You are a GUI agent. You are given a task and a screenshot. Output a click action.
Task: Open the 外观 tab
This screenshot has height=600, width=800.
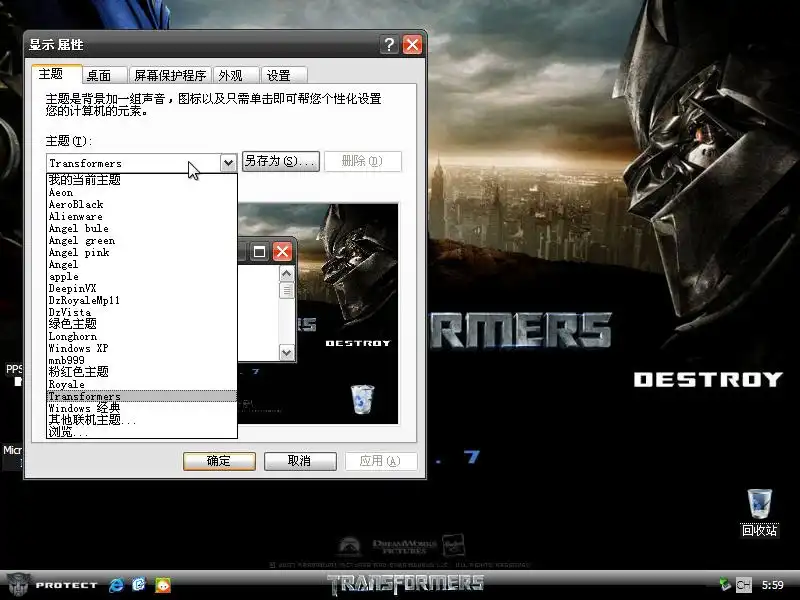pyautogui.click(x=236, y=76)
